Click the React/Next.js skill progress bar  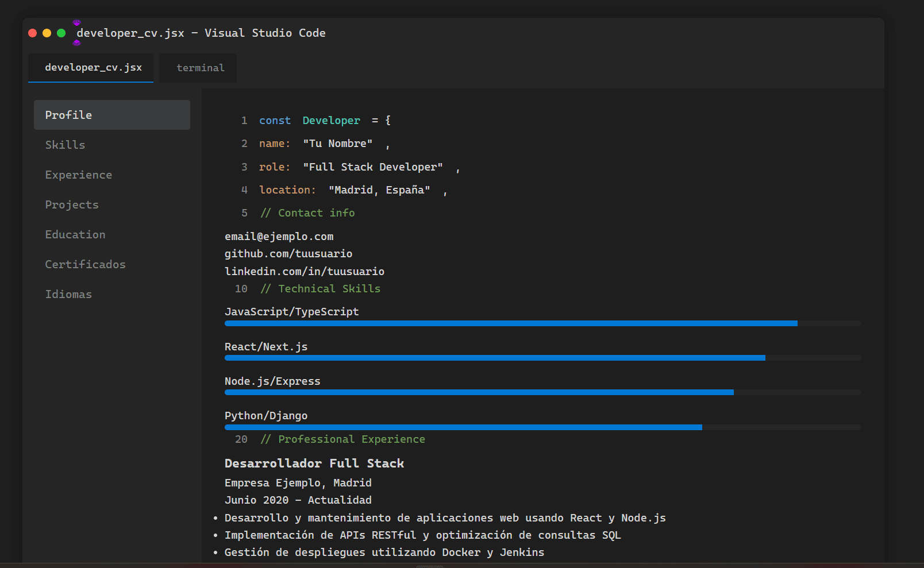tap(542, 358)
